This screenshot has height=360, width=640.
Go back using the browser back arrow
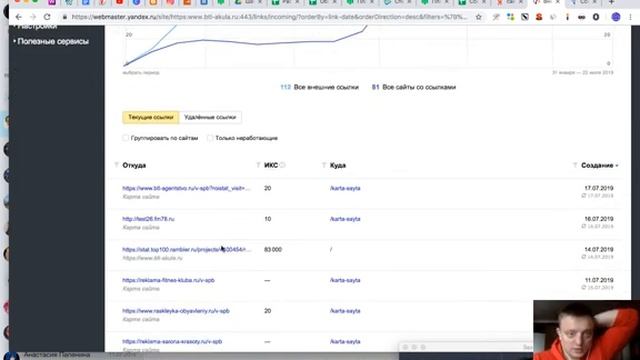(18, 17)
